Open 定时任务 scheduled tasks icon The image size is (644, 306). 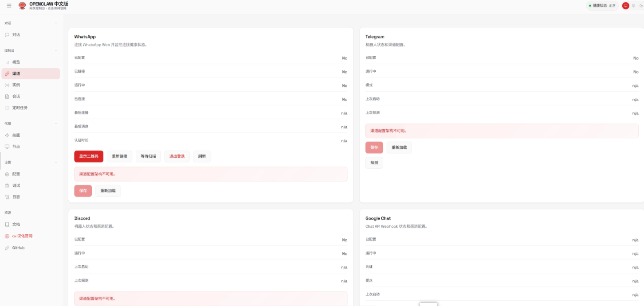(x=7, y=108)
